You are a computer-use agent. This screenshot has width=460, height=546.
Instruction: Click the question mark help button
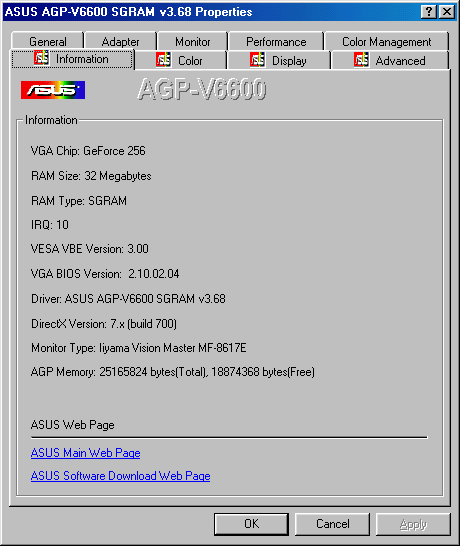(428, 12)
